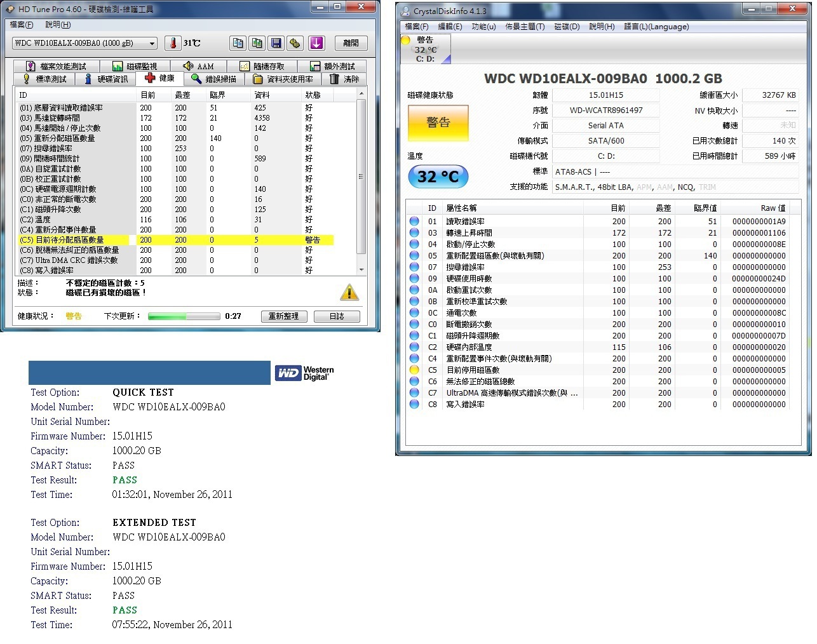This screenshot has height=644, width=817.
Task: Open the 功能(u) menu in CrystalDiskInfo
Action: (483, 27)
